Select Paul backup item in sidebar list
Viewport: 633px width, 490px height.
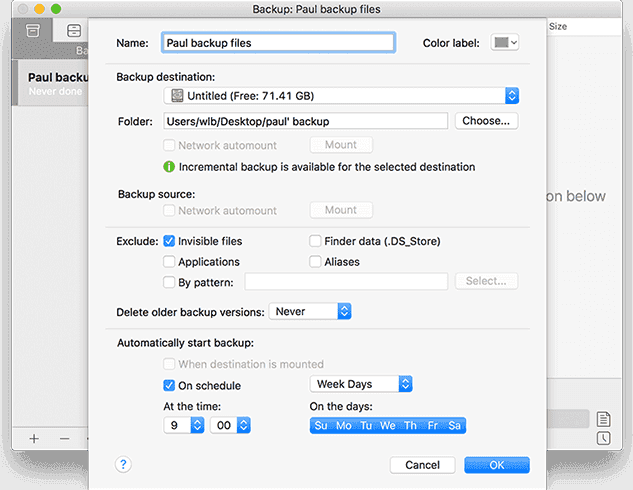[50, 82]
